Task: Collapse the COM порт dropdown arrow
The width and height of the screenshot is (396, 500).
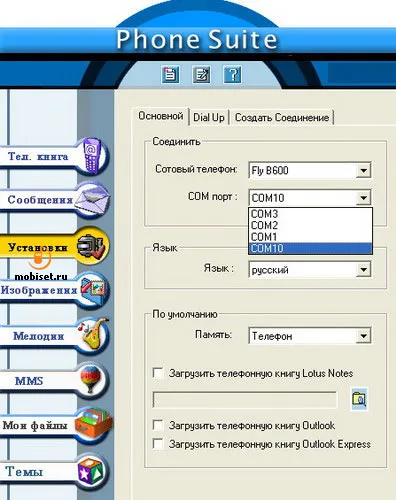Action: [363, 198]
